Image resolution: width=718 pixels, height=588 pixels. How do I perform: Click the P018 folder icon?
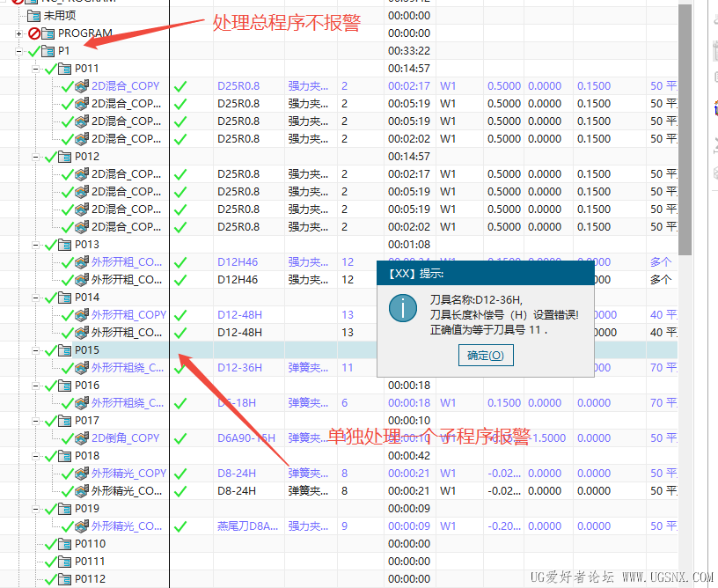64,456
